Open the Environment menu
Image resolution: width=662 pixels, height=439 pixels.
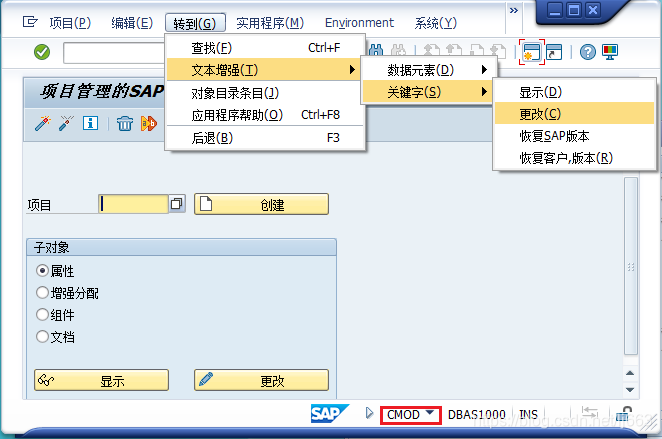point(359,23)
